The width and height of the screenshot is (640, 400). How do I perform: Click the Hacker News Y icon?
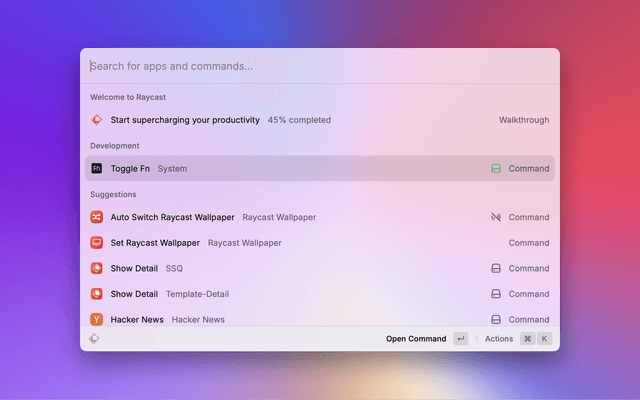97,319
